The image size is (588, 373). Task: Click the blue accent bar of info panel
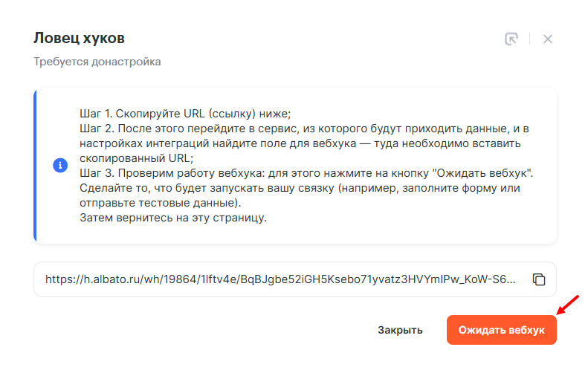[35, 166]
